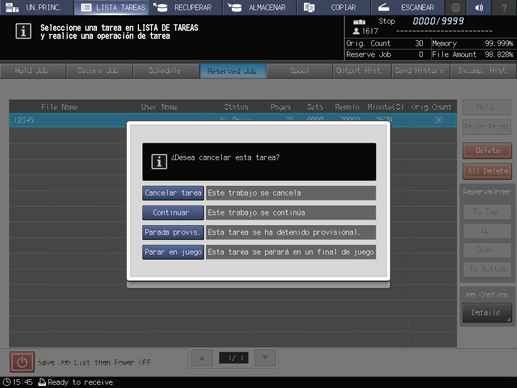Click the Hold button in the side panel
The height and width of the screenshot is (388, 517).
[x=487, y=107]
